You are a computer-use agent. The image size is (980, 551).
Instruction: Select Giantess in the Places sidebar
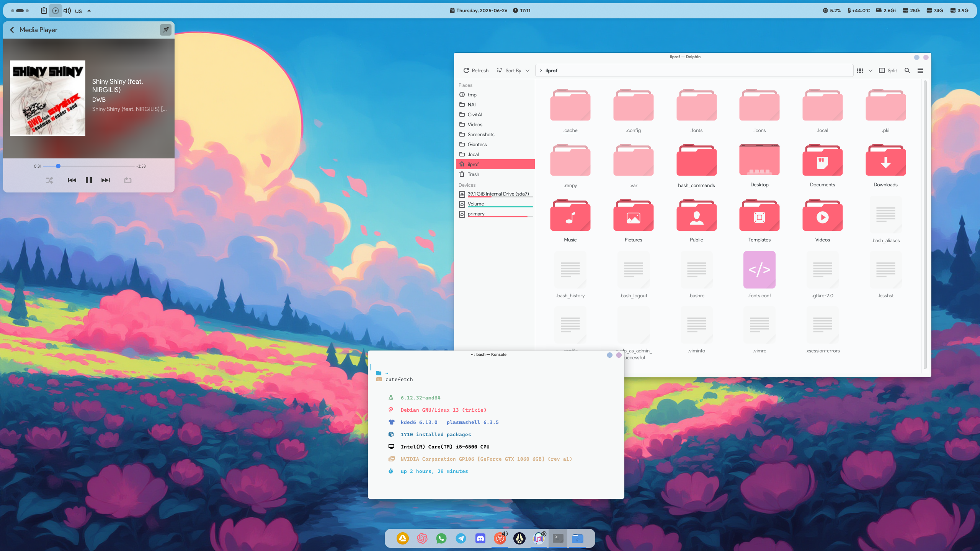pos(495,144)
